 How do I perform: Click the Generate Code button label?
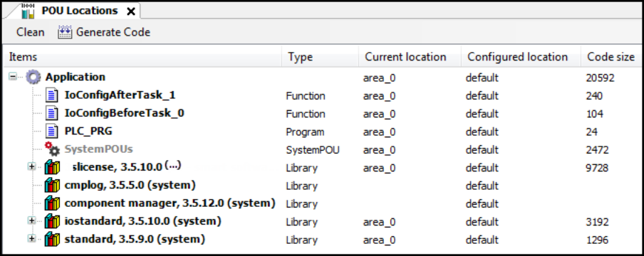[113, 32]
